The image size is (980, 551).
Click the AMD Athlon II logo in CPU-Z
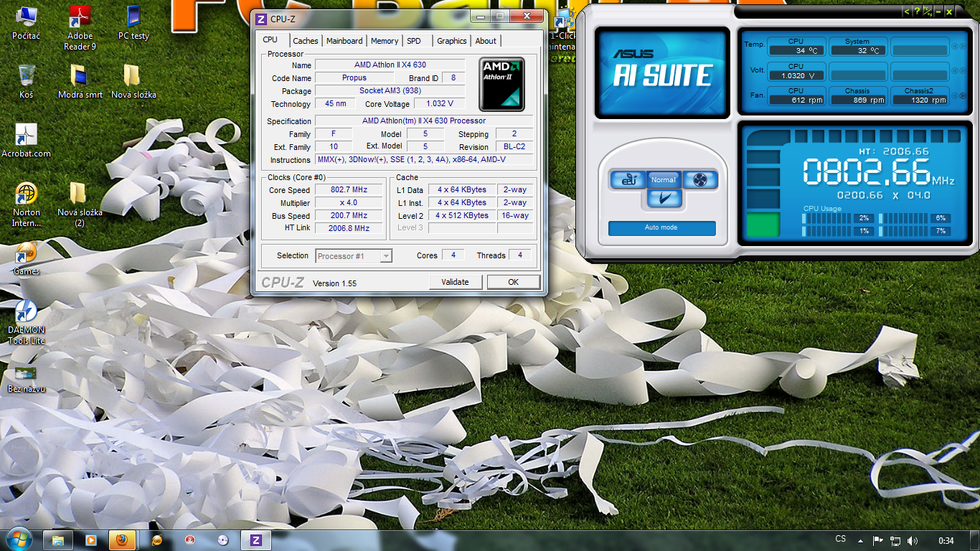coord(501,84)
